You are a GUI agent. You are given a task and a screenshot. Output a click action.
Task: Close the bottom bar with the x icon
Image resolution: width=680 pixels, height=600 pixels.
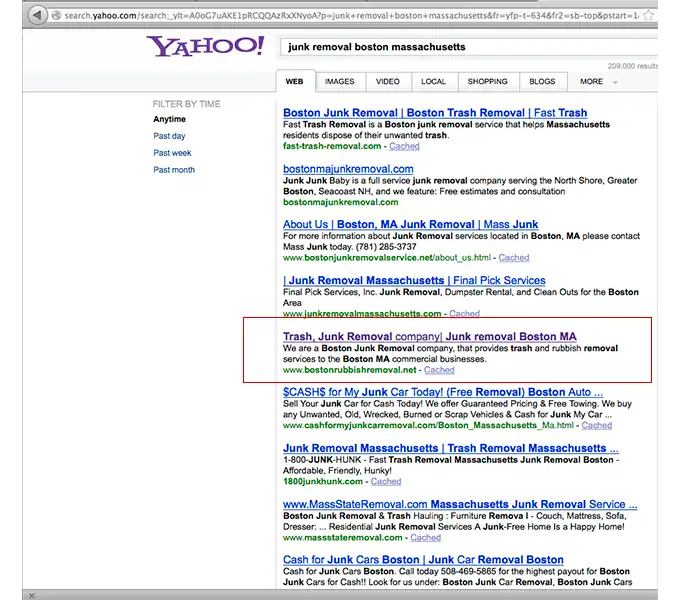[32, 595]
